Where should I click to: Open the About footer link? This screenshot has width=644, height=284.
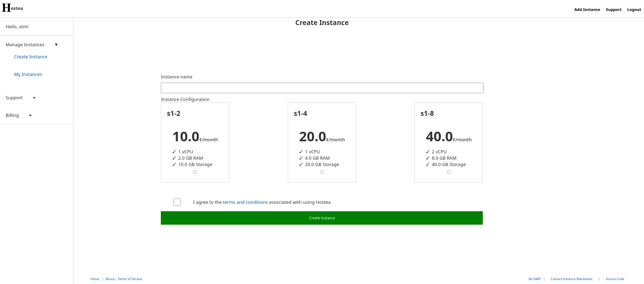(110, 279)
